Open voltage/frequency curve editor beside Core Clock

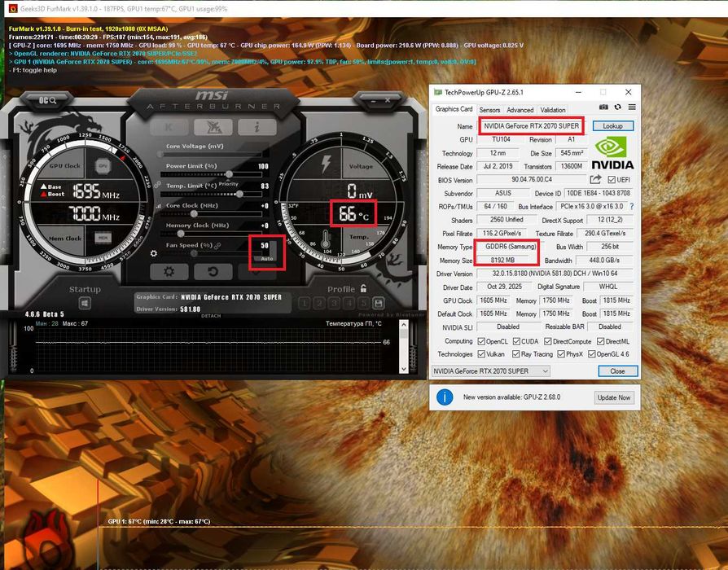pos(158,206)
